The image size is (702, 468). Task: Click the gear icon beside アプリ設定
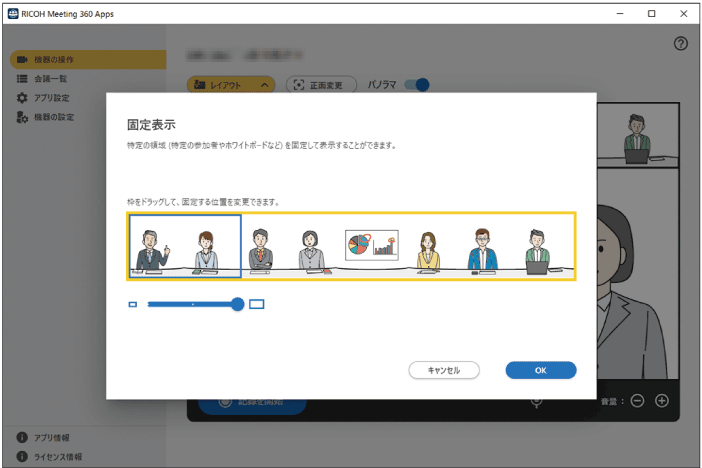tap(22, 98)
